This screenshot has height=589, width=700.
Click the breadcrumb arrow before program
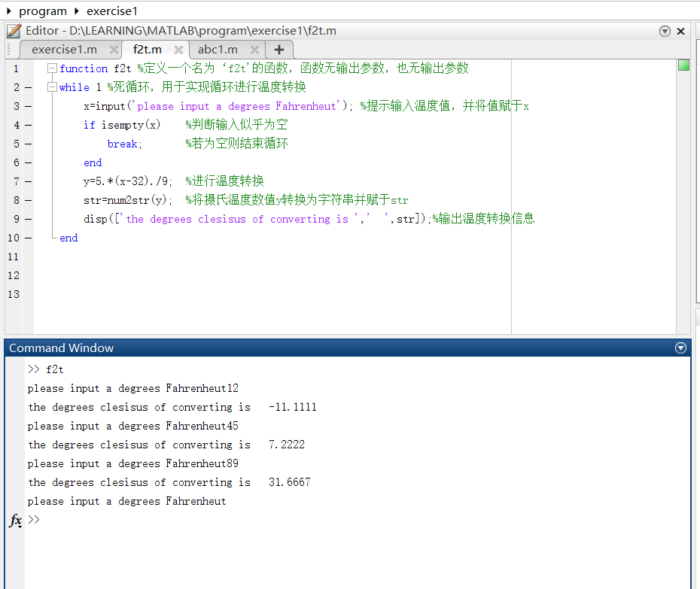pos(7,11)
